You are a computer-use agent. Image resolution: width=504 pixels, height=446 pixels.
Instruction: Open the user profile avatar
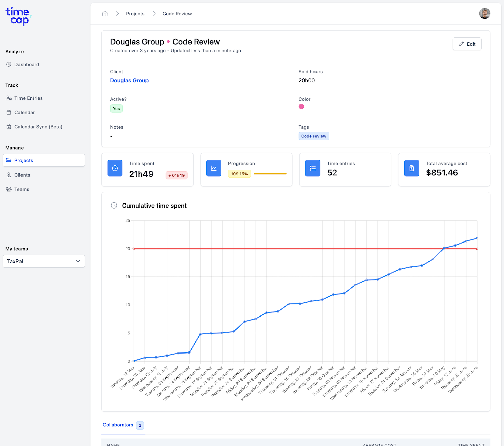(x=485, y=14)
